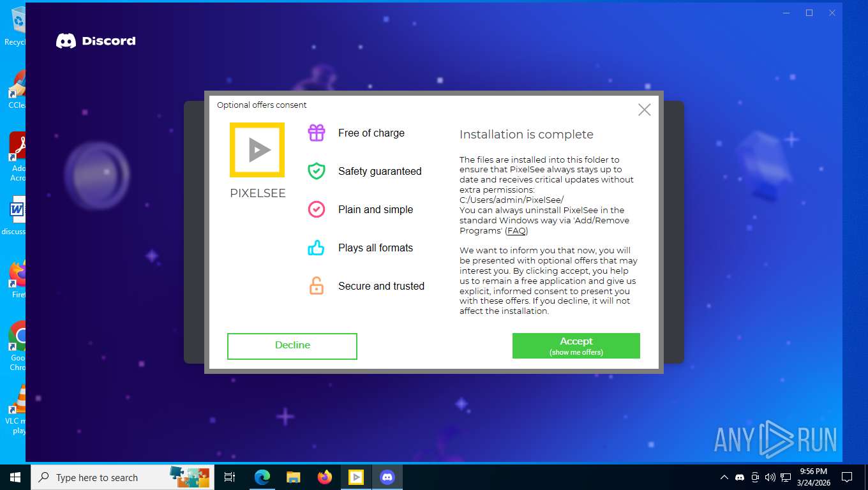Decline the optional offers

292,346
